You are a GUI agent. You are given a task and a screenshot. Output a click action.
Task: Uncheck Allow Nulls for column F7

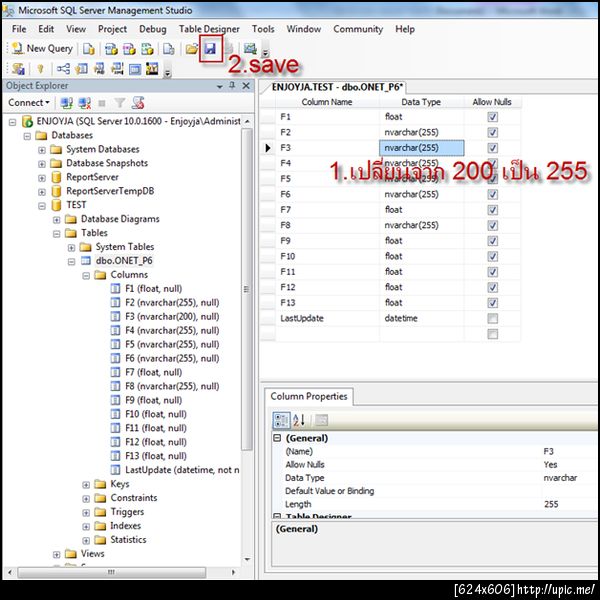click(492, 210)
